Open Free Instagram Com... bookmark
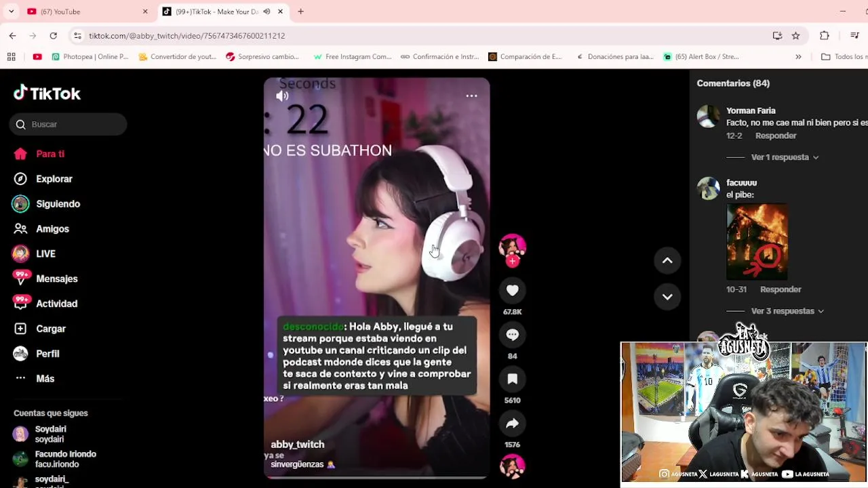 pos(353,57)
